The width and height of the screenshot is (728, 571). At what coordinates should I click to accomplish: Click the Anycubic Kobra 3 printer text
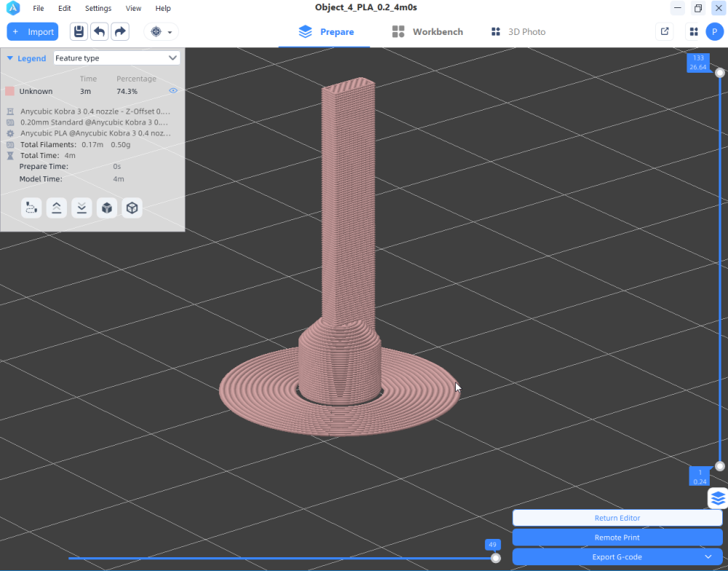[x=95, y=111]
